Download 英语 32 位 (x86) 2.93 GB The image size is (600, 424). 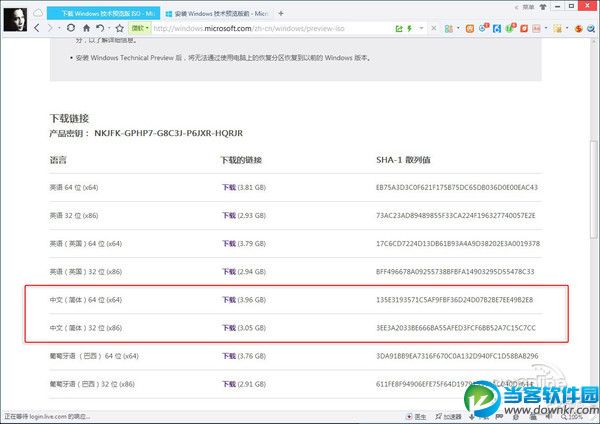229,215
